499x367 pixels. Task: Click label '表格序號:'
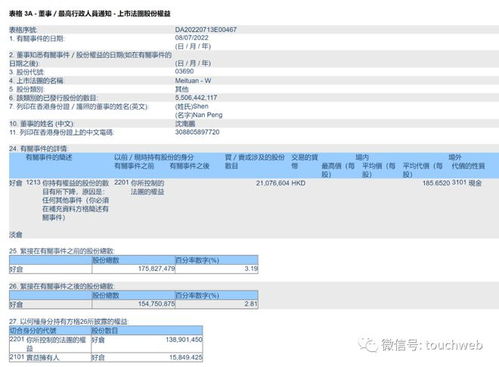point(23,29)
